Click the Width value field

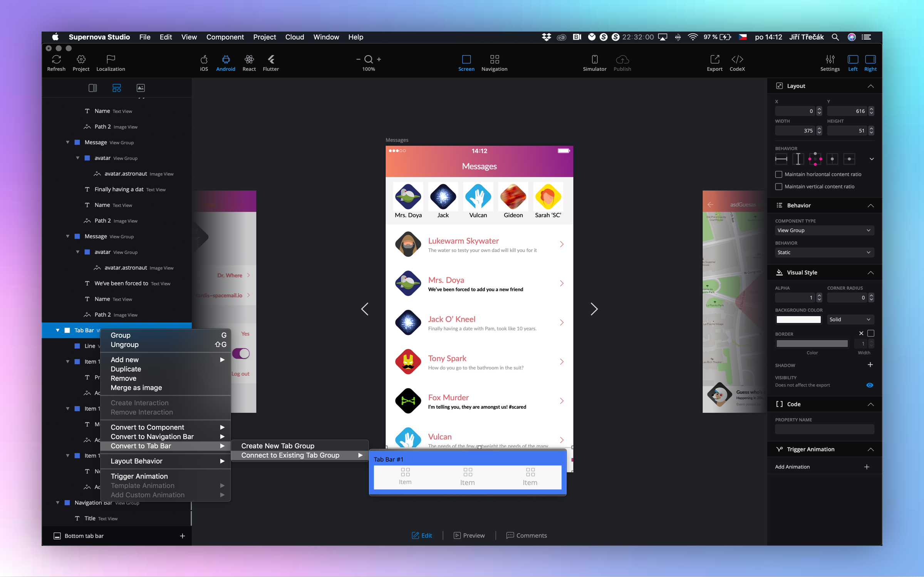[x=795, y=131]
